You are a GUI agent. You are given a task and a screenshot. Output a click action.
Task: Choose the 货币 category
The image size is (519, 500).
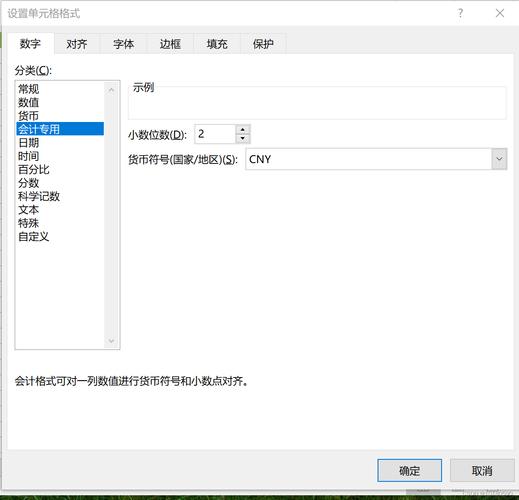60,116
